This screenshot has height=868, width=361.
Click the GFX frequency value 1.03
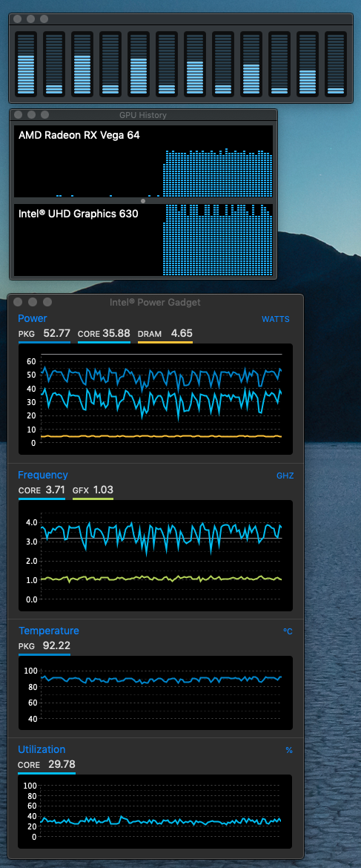click(103, 490)
